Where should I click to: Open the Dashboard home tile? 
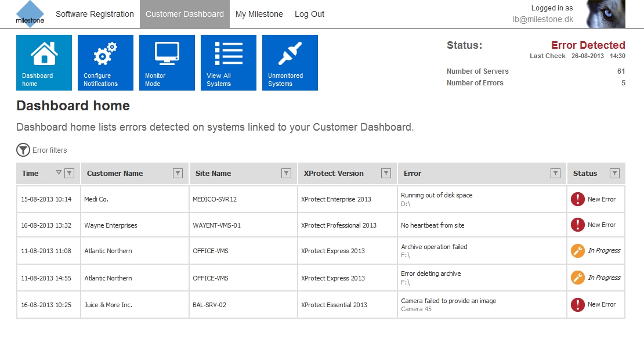point(44,63)
